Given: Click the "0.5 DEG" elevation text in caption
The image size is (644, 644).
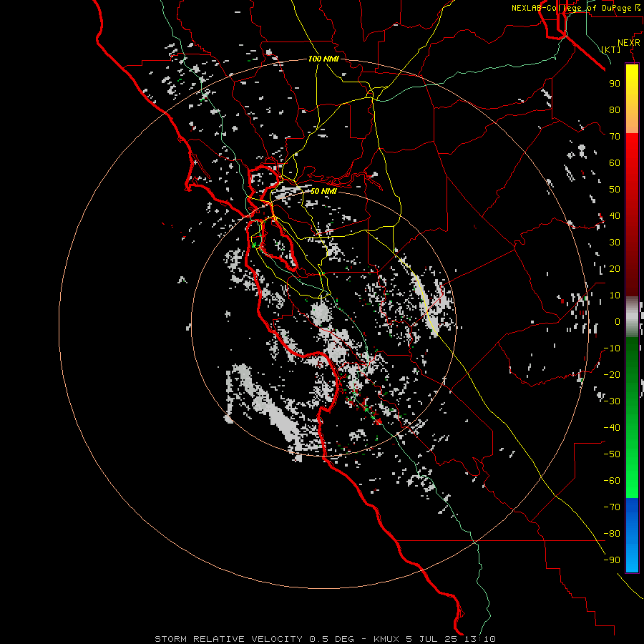Looking at the screenshot, I should 331,639.
